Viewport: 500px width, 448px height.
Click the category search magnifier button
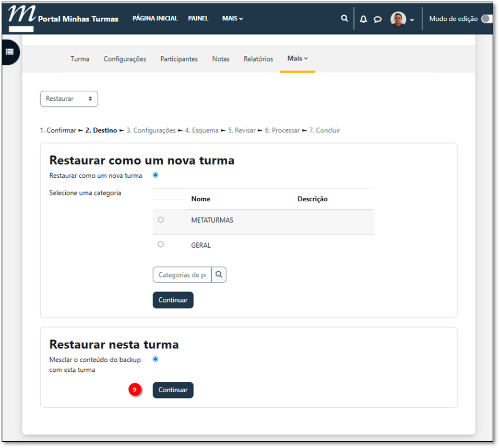pyautogui.click(x=219, y=275)
